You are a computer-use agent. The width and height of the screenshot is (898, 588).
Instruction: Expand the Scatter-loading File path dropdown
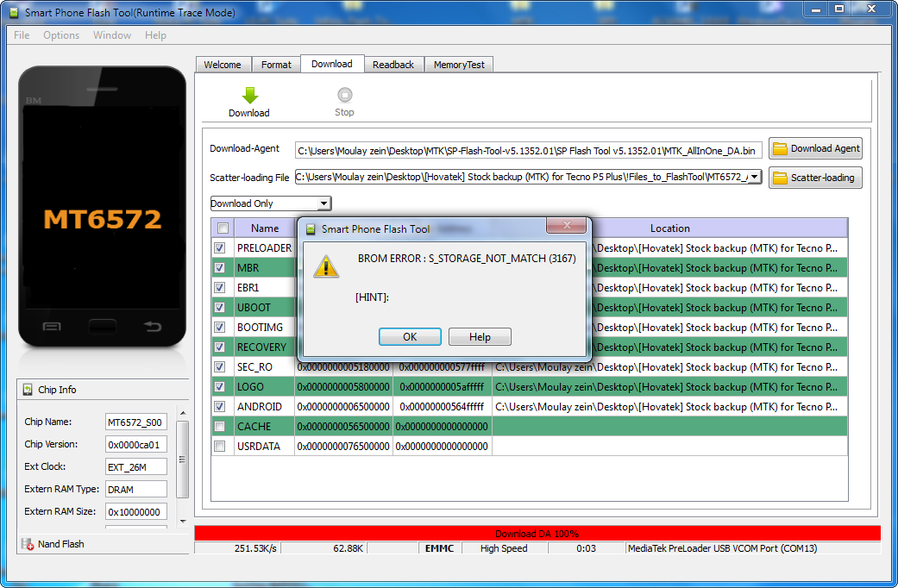click(755, 177)
